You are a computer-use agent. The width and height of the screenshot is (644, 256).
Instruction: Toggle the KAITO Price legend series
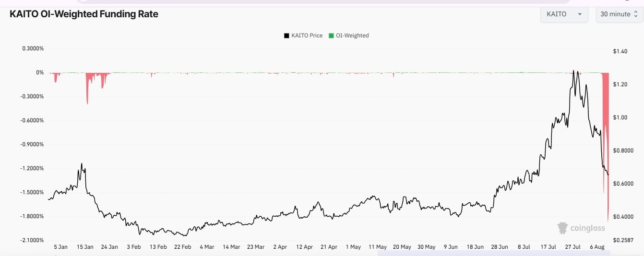coord(303,35)
